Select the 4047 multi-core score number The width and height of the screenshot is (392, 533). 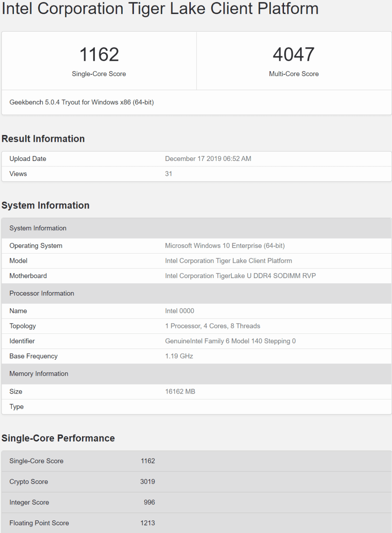click(294, 55)
